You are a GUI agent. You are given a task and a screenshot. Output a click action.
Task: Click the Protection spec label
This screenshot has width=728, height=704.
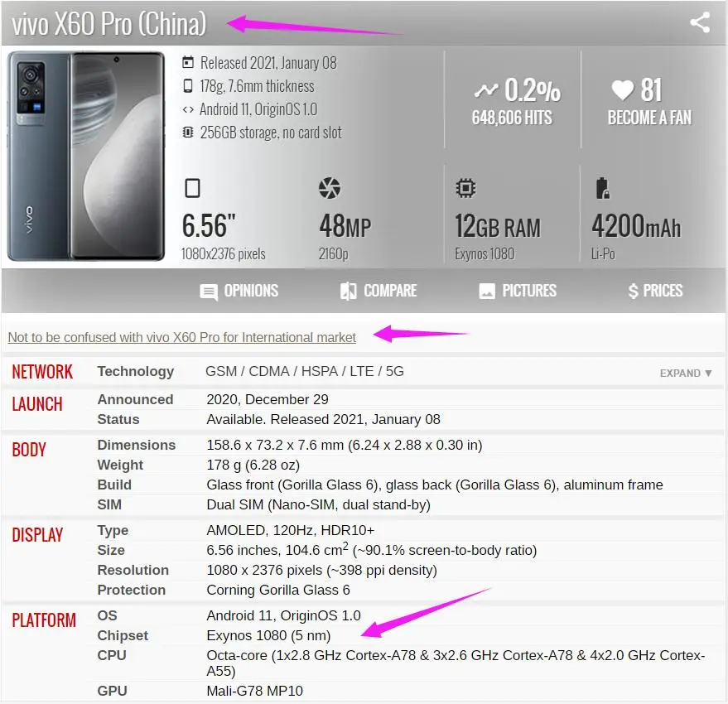click(132, 591)
